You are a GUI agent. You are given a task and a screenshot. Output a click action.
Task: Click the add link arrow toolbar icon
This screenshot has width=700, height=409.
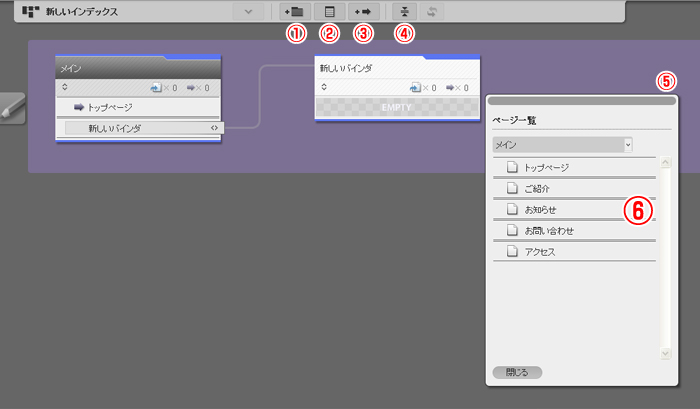point(363,12)
